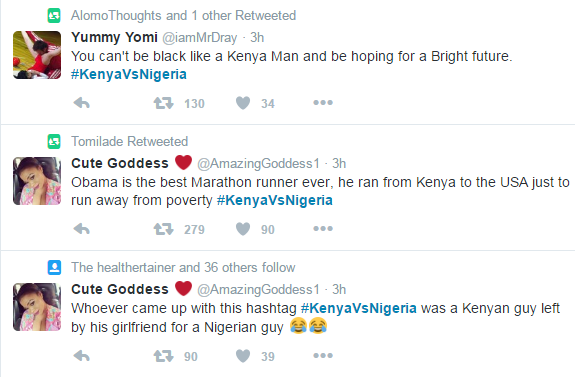Click the green retweeted icon beside AlomoThoughts
Viewport: 575px width, 377px height.
click(54, 16)
